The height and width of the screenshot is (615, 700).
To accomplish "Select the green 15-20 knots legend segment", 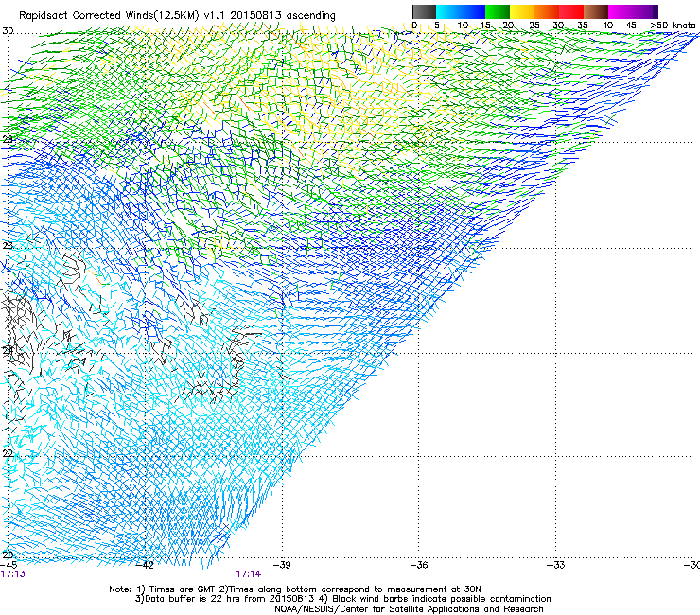I will pyautogui.click(x=498, y=11).
